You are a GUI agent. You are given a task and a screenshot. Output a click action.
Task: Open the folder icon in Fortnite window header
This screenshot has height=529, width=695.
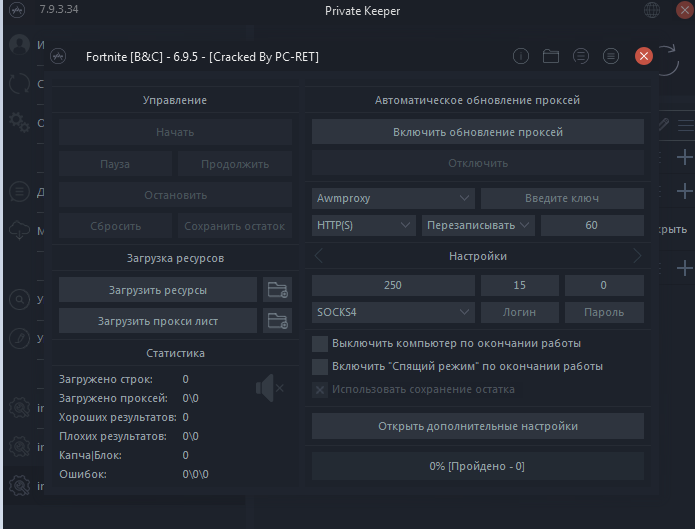[x=551, y=56]
